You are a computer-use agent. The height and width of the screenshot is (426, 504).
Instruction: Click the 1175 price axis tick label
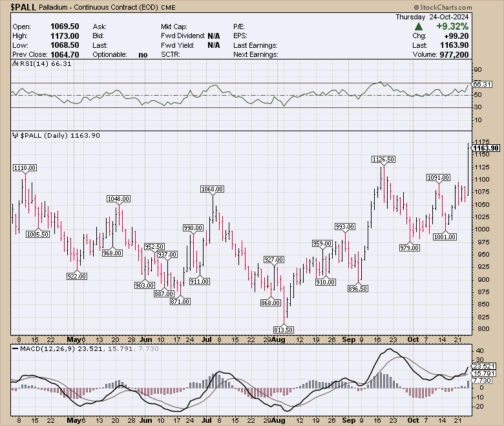click(482, 142)
